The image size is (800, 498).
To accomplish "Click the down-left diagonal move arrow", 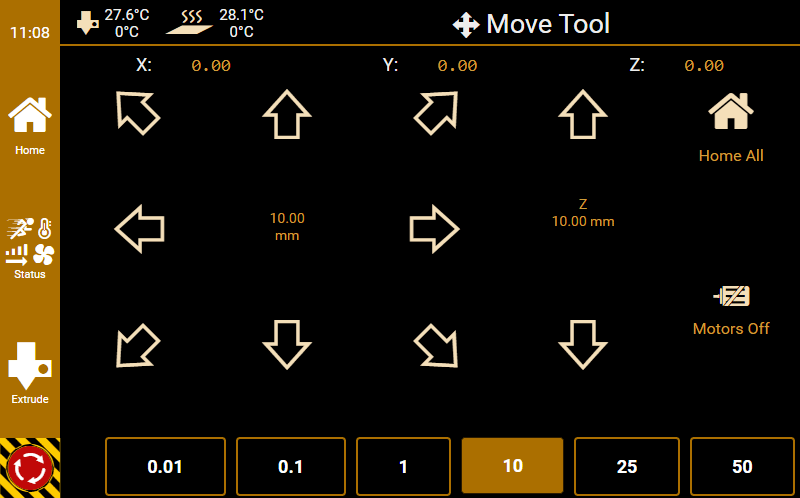I will click(x=138, y=346).
